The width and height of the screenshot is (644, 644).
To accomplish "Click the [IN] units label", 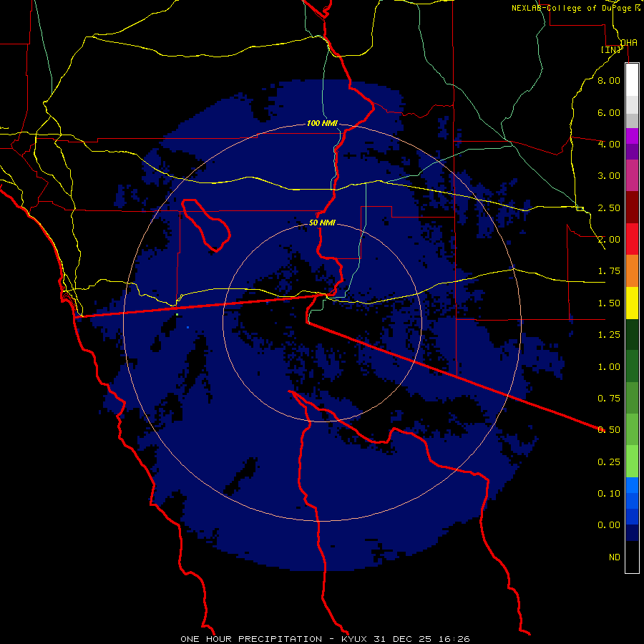I will 611,49.
